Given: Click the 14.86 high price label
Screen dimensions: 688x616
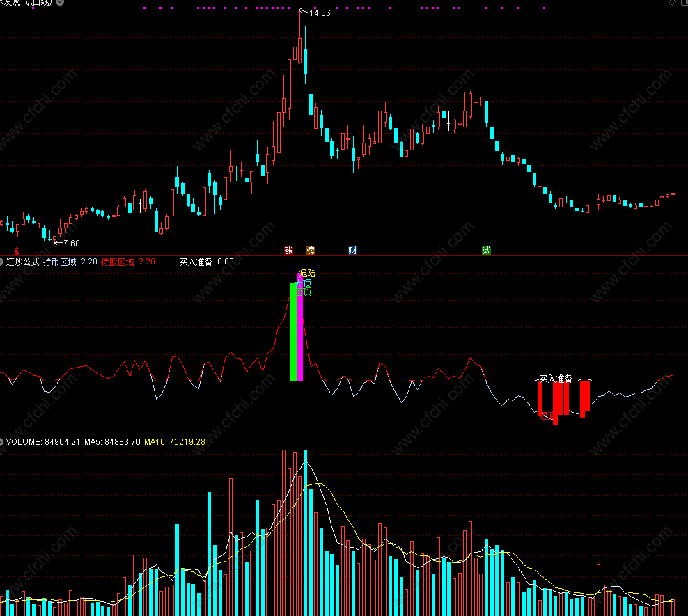Looking at the screenshot, I should [x=320, y=13].
